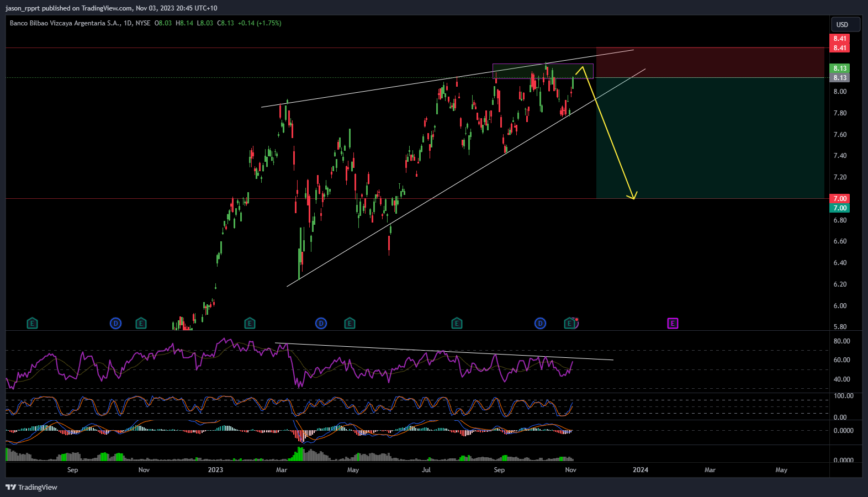The height and width of the screenshot is (497, 868).
Task: Open the late April 2023 earnings marker
Action: click(x=350, y=324)
